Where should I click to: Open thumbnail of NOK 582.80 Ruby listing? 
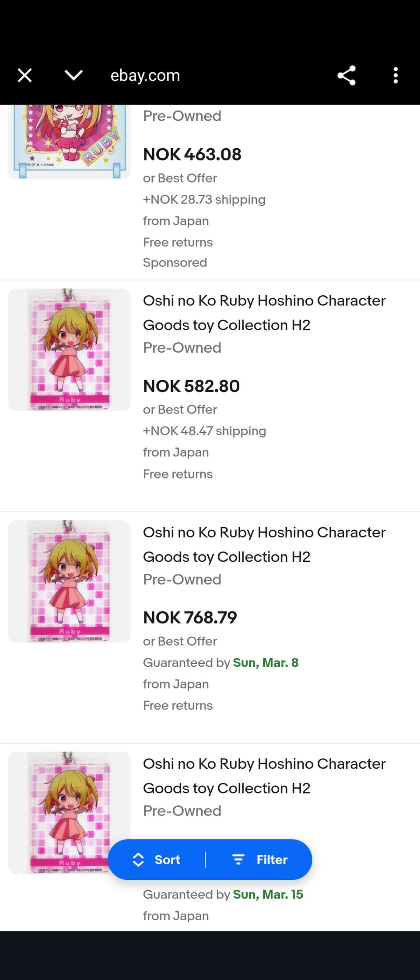(69, 350)
